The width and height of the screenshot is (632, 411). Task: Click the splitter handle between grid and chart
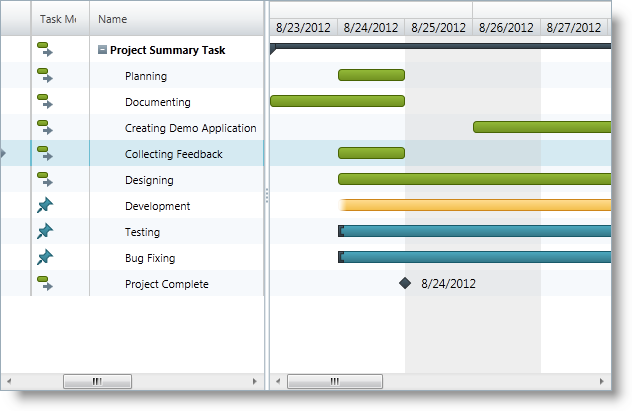[267, 197]
